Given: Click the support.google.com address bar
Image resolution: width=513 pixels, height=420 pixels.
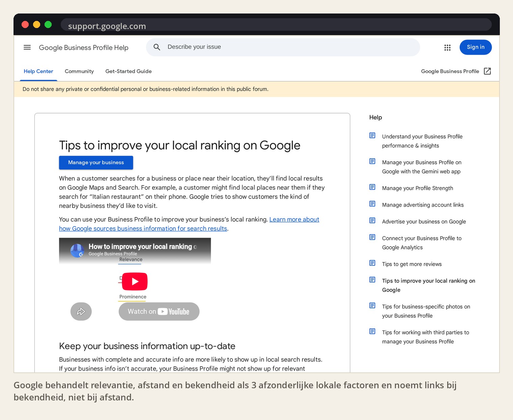Looking at the screenshot, I should click(x=276, y=25).
